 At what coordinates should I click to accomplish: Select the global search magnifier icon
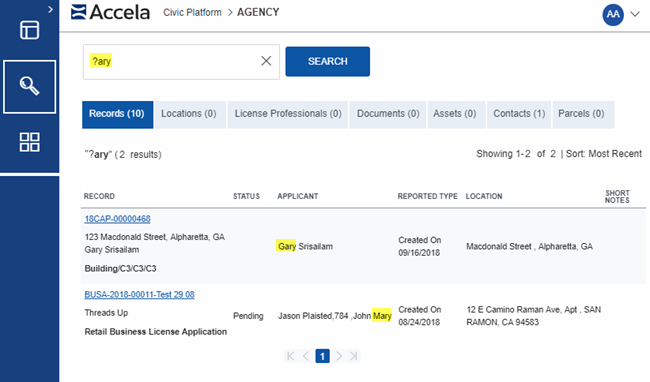coord(29,87)
